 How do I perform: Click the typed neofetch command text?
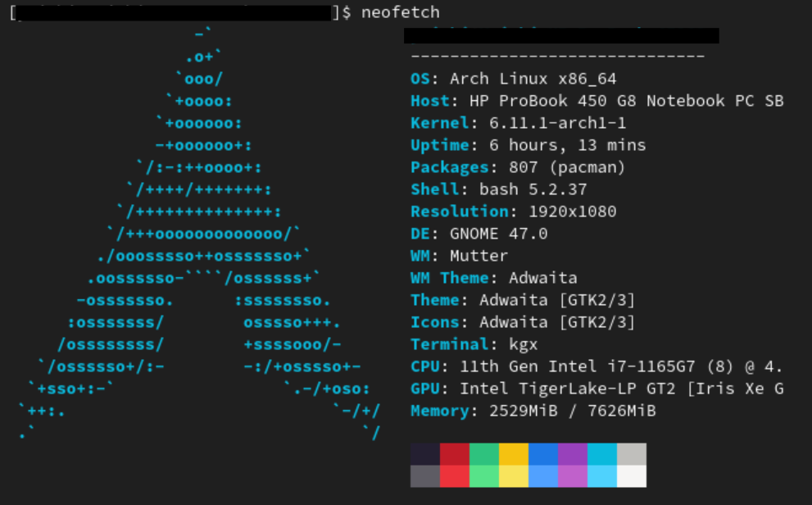401,12
